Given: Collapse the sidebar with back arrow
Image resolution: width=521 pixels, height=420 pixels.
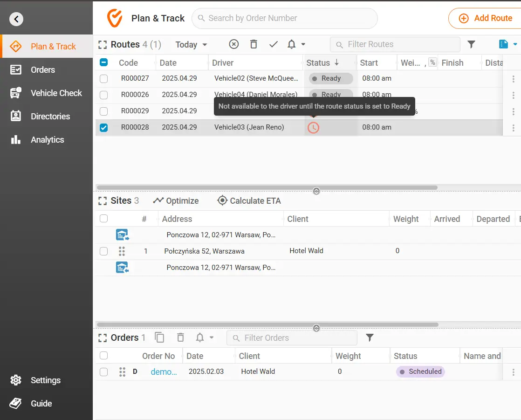Looking at the screenshot, I should tap(16, 19).
